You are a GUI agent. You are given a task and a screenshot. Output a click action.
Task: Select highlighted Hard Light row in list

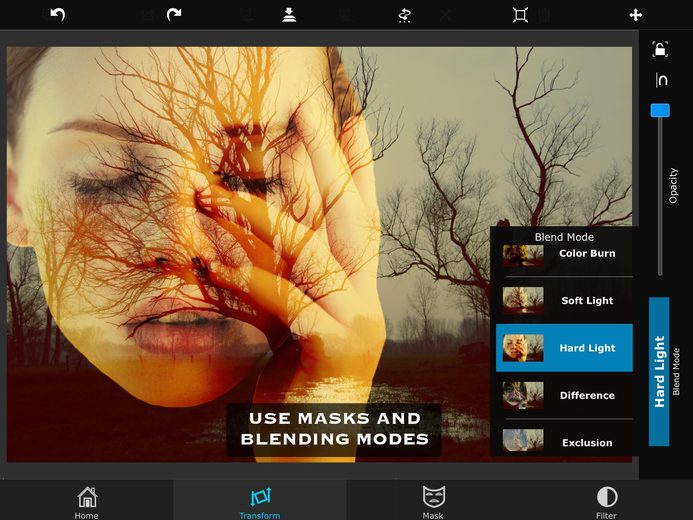(564, 348)
